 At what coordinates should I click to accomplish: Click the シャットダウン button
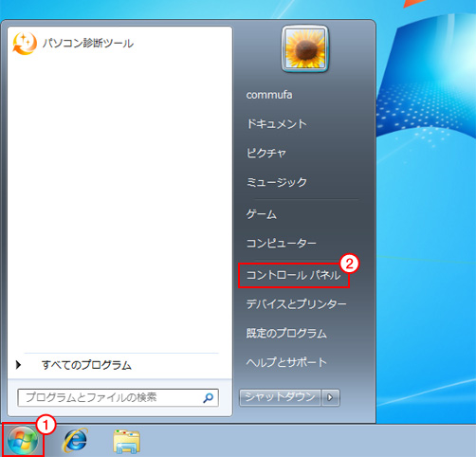click(x=280, y=397)
